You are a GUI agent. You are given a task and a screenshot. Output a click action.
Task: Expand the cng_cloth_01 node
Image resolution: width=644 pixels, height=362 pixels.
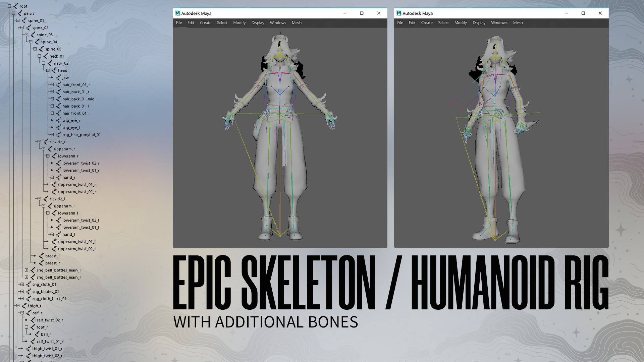22,284
